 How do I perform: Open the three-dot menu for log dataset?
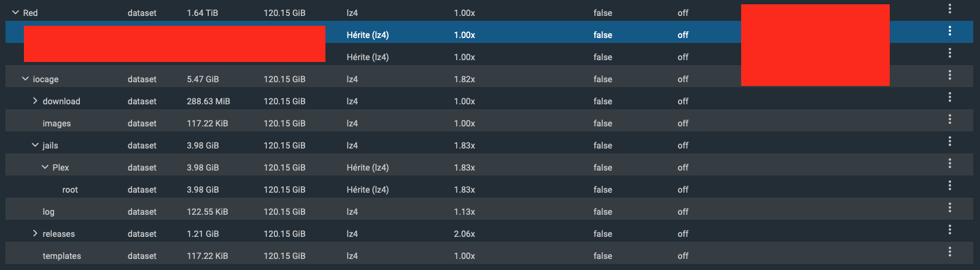pyautogui.click(x=949, y=207)
